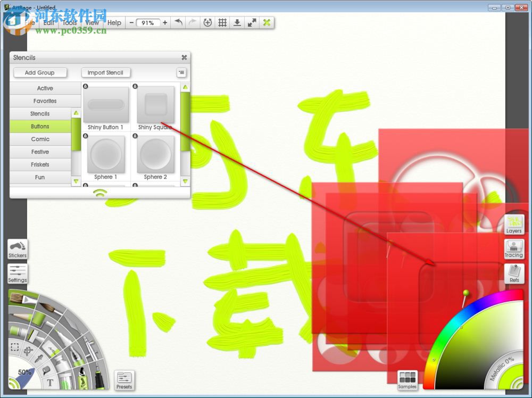This screenshot has width=532, height=398.
Task: Open the Tracing panel
Action: [x=514, y=248]
